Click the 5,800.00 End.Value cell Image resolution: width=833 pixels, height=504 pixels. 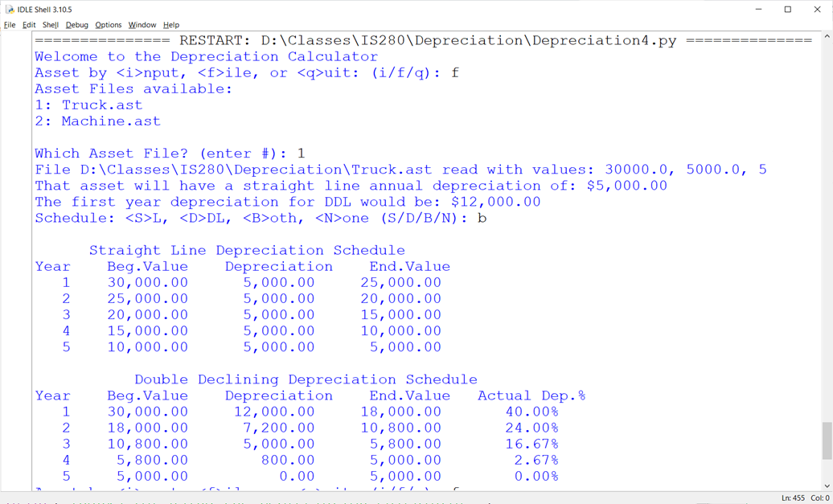click(x=405, y=444)
